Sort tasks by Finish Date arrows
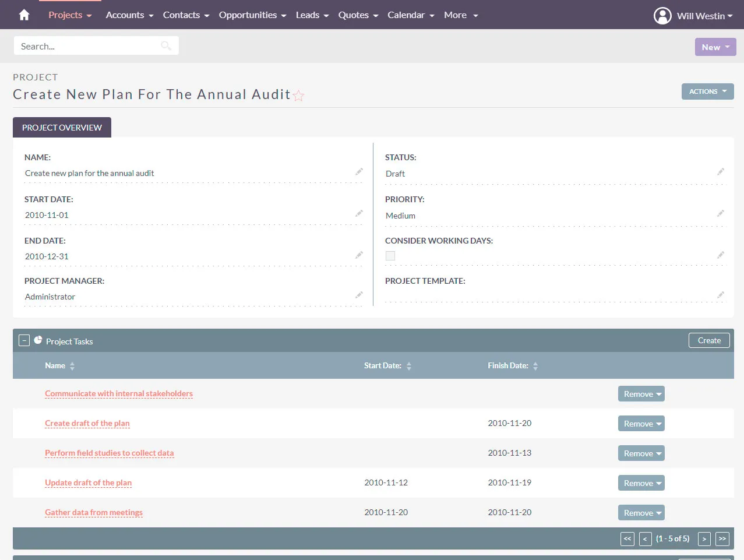Viewport: 744px width, 560px height. point(535,366)
